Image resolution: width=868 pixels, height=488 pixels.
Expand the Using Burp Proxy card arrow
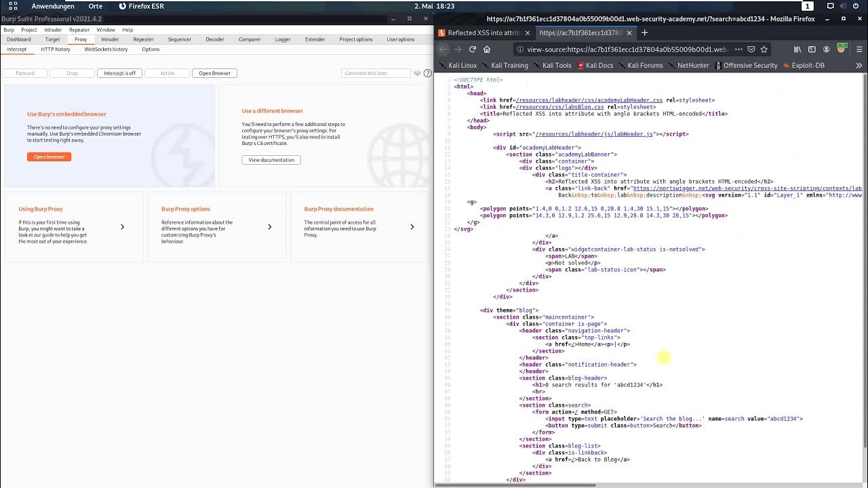coord(122,227)
